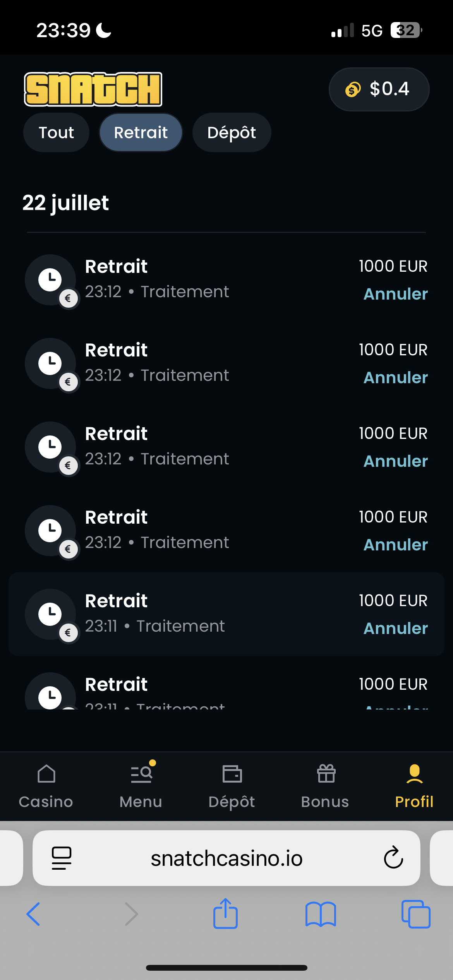Tap the $0.4 balance button
This screenshot has width=453, height=980.
(x=379, y=89)
